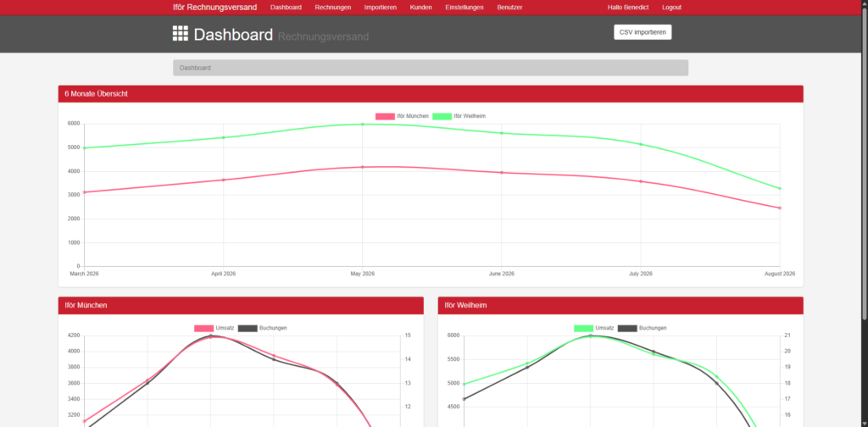Click the Rechnungsversand subtitle text
The height and width of the screenshot is (427, 868).
[x=323, y=37]
